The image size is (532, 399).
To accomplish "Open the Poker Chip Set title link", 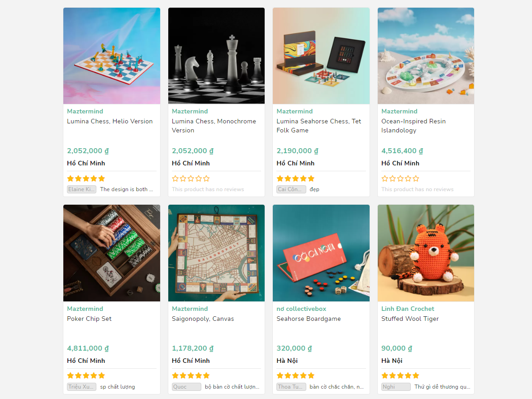I will click(x=89, y=319).
